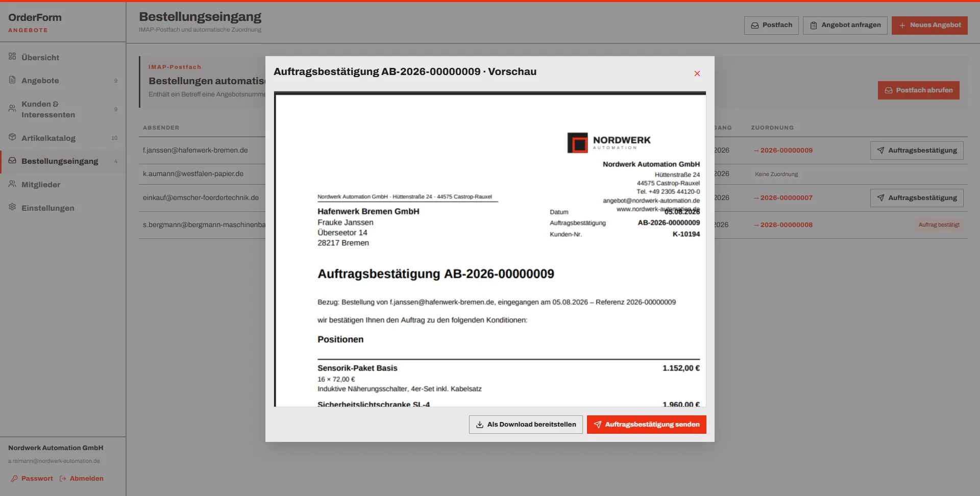Click the paper plane icon on send button

597,425
